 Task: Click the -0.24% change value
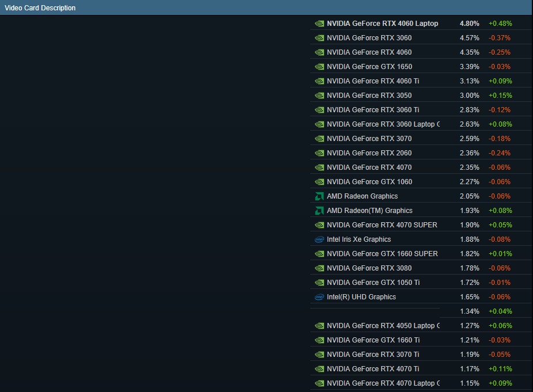point(500,153)
